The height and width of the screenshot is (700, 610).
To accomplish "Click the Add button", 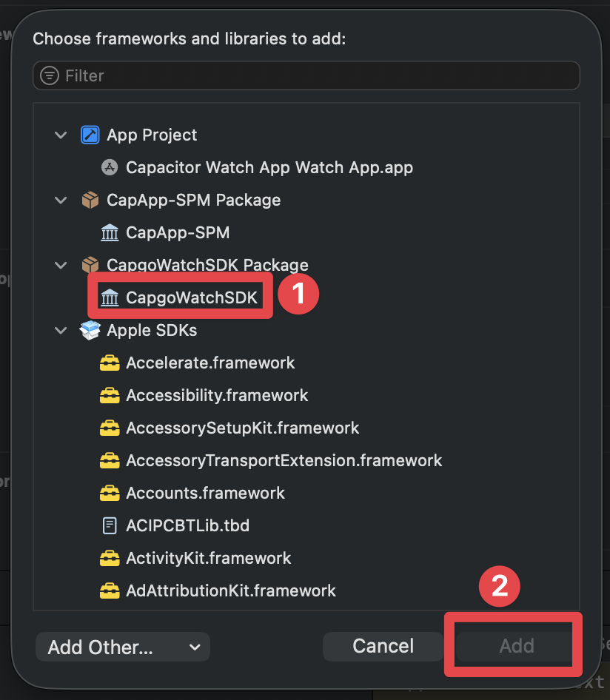I will [516, 647].
